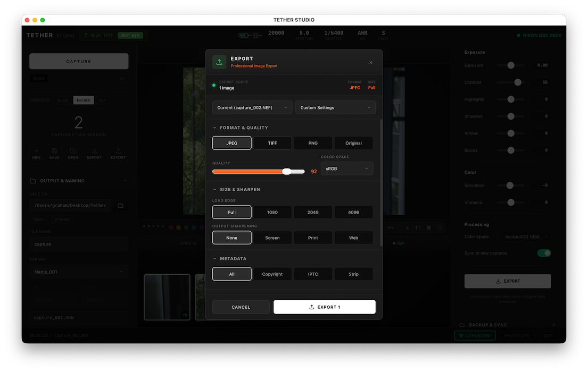This screenshot has width=588, height=372.
Task: Click the Saturation slider
Action: click(511, 185)
